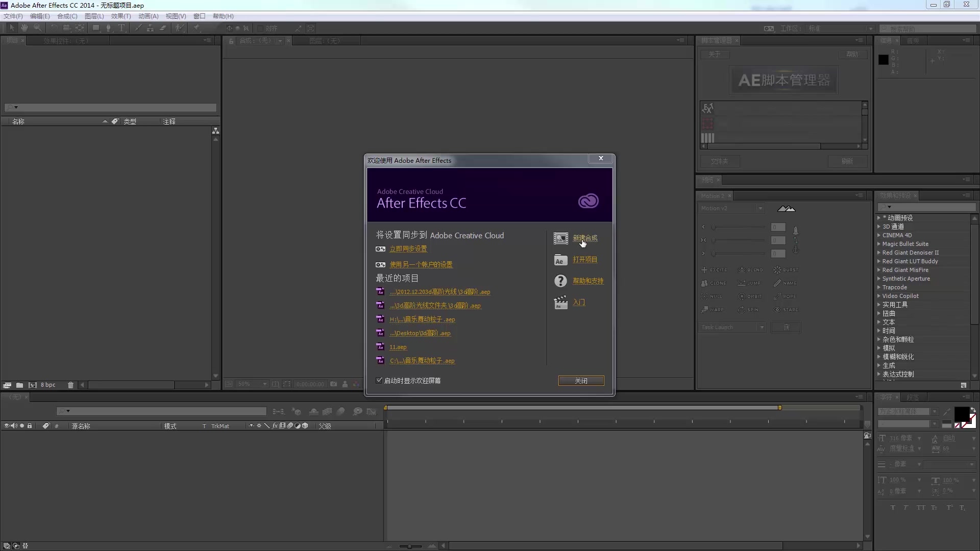Viewport: 980px width, 551px height.
Task: Open the 效果(T) Effects menu
Action: coord(121,16)
